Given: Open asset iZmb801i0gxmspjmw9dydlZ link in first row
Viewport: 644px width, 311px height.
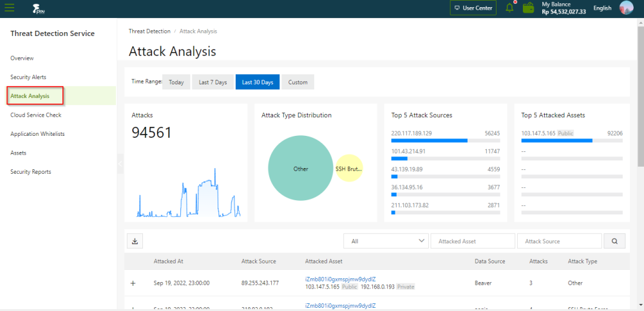Looking at the screenshot, I should [341, 279].
